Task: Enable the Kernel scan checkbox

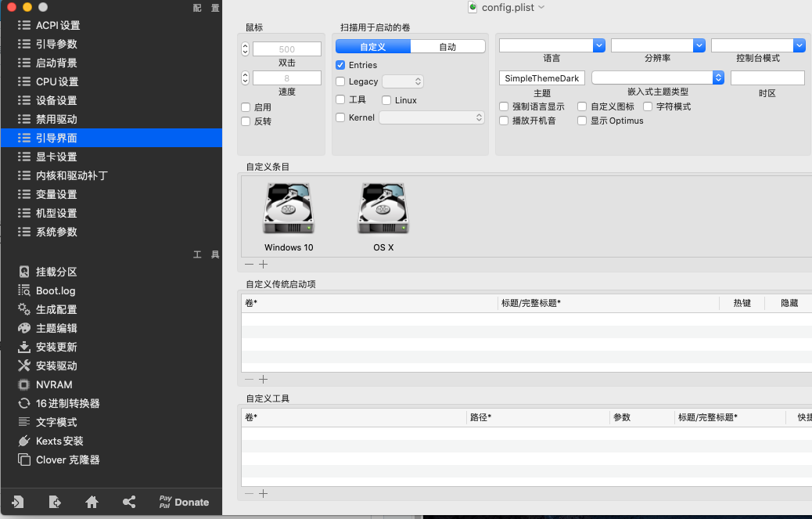Action: pyautogui.click(x=340, y=117)
